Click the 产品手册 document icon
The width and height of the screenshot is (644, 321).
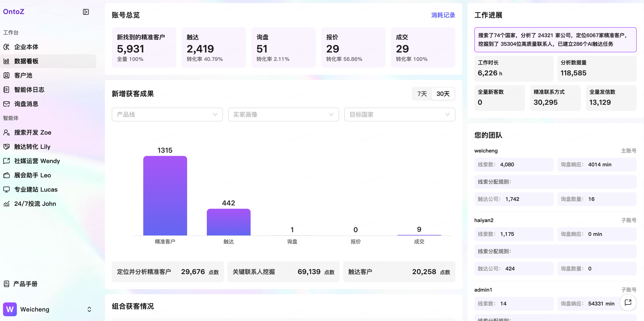pyautogui.click(x=6, y=284)
